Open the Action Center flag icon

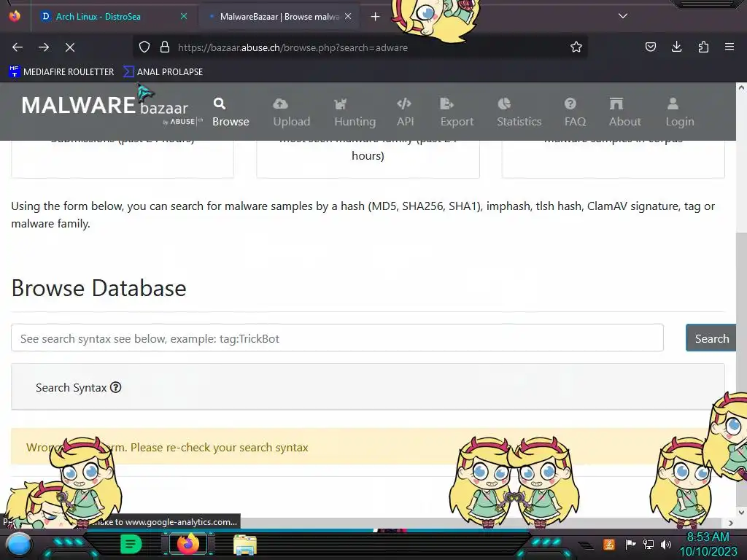(x=630, y=544)
